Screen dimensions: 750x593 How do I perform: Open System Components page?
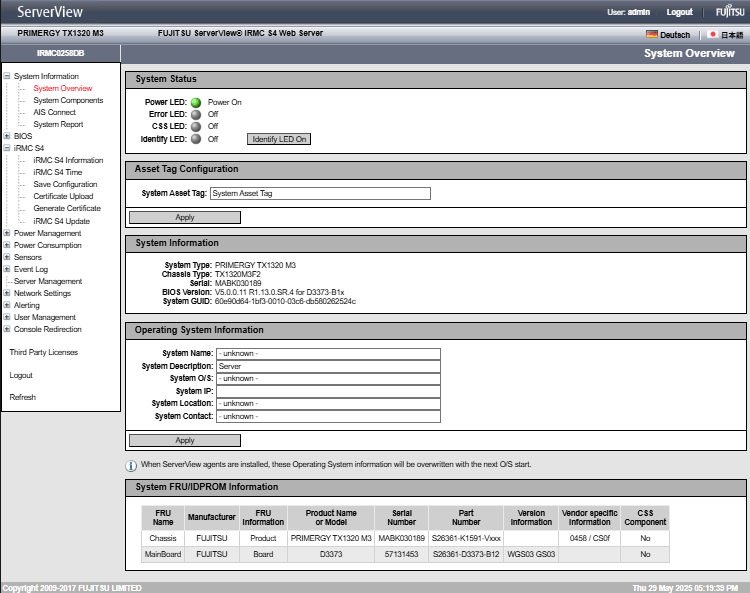tap(68, 100)
